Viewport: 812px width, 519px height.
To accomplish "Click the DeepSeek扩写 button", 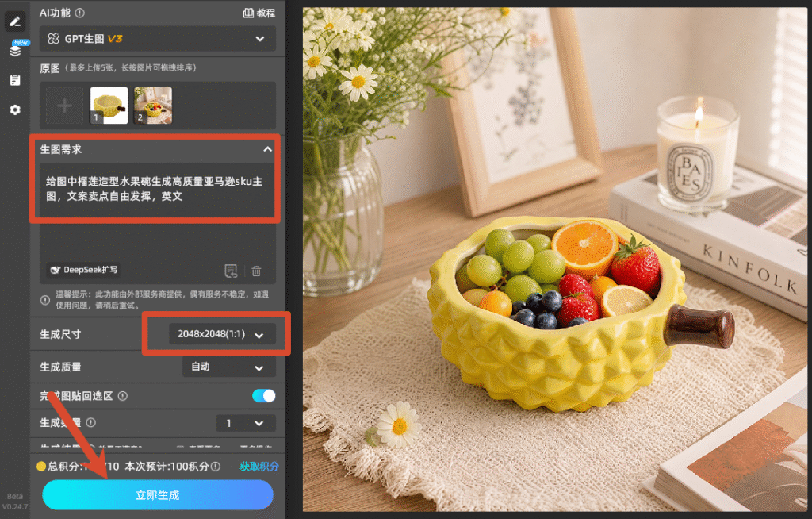I will pos(84,270).
